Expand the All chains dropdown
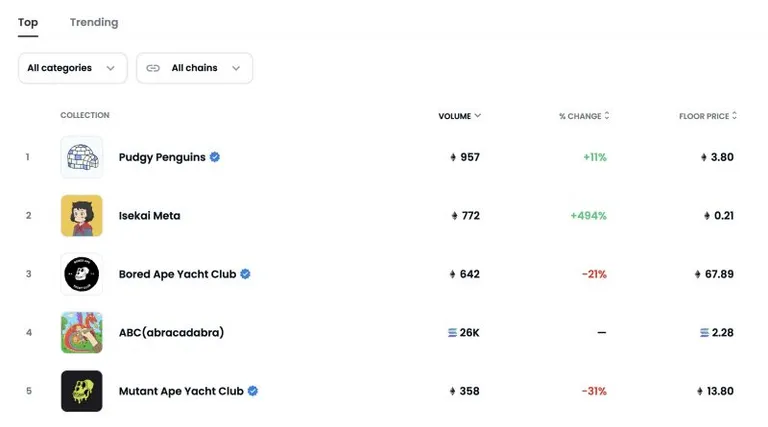Screen dimensions: 768x427 click(194, 68)
